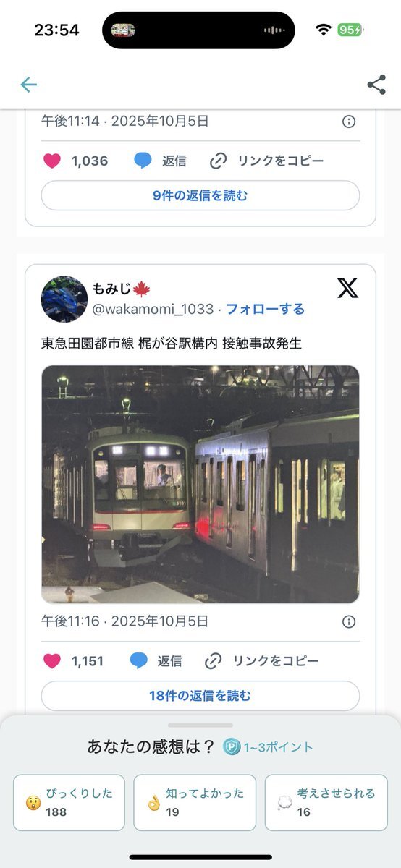401x868 pixels.
Task: Follow @wakamomi_1033 via フォローする
Action: 266,310
